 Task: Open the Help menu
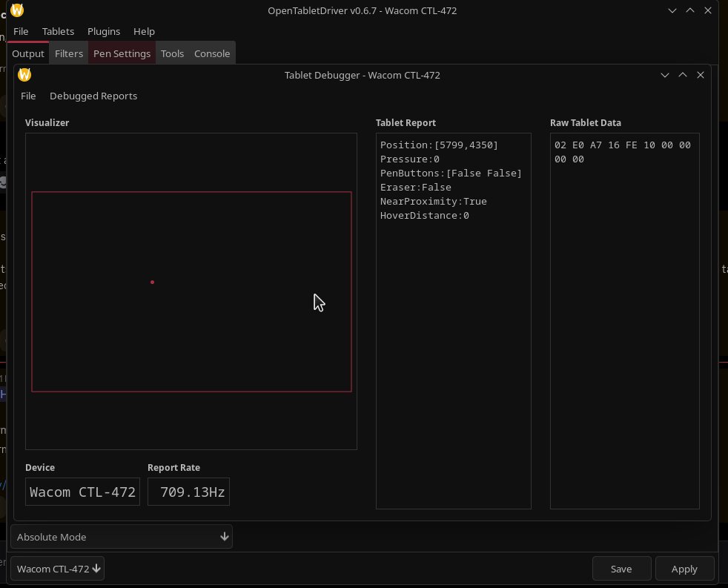tap(144, 31)
